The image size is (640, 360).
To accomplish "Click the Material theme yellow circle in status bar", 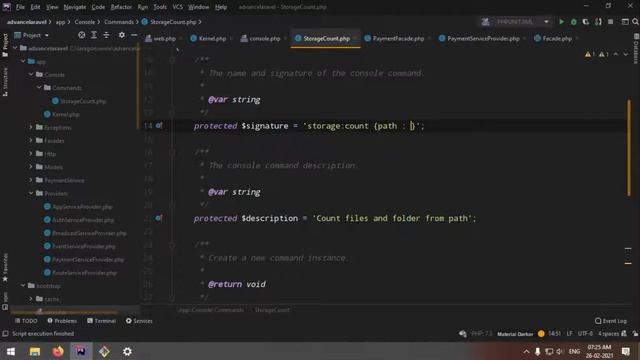I will (541, 333).
